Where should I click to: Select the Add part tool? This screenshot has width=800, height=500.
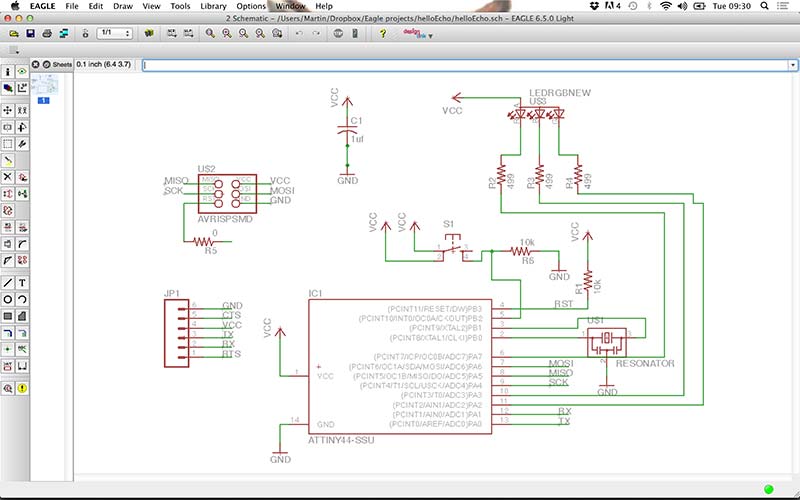[x=22, y=177]
